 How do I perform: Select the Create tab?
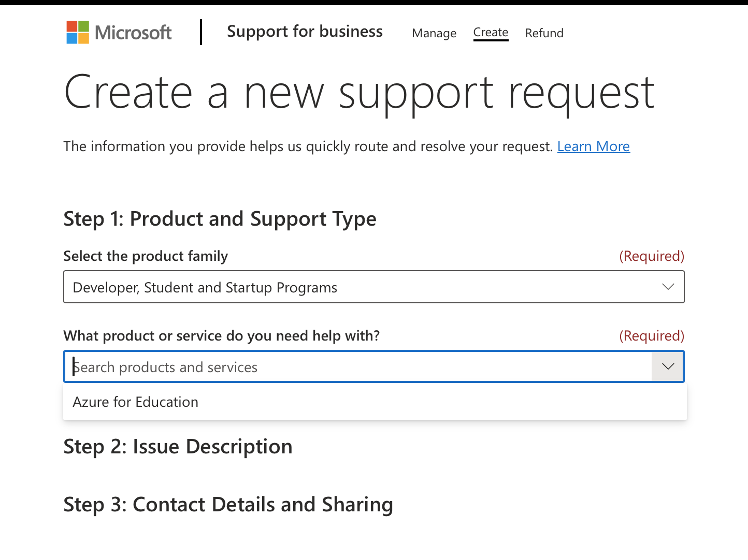[x=491, y=33]
